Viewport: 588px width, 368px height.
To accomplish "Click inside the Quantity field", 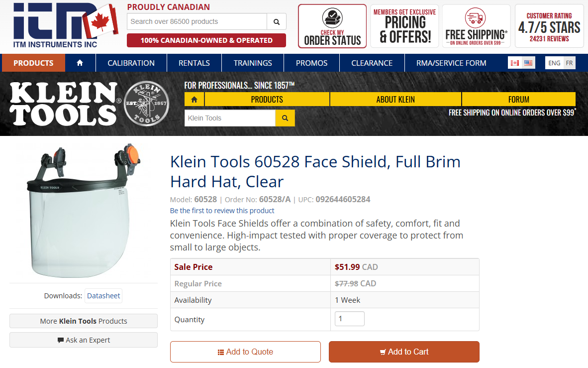I will click(x=349, y=318).
